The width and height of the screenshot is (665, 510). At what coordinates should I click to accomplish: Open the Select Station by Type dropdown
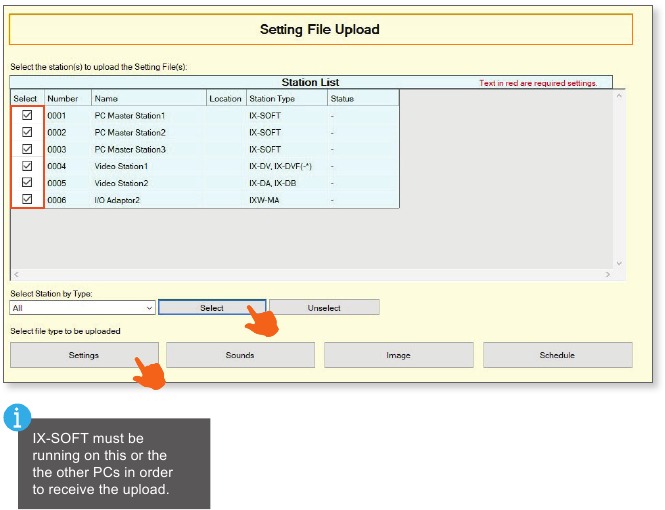(149, 308)
